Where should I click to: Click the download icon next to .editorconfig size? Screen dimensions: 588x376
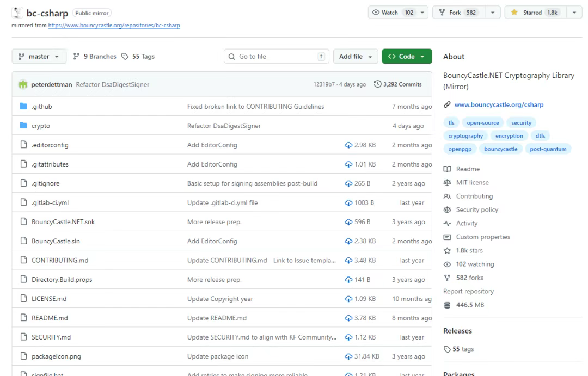(x=348, y=145)
